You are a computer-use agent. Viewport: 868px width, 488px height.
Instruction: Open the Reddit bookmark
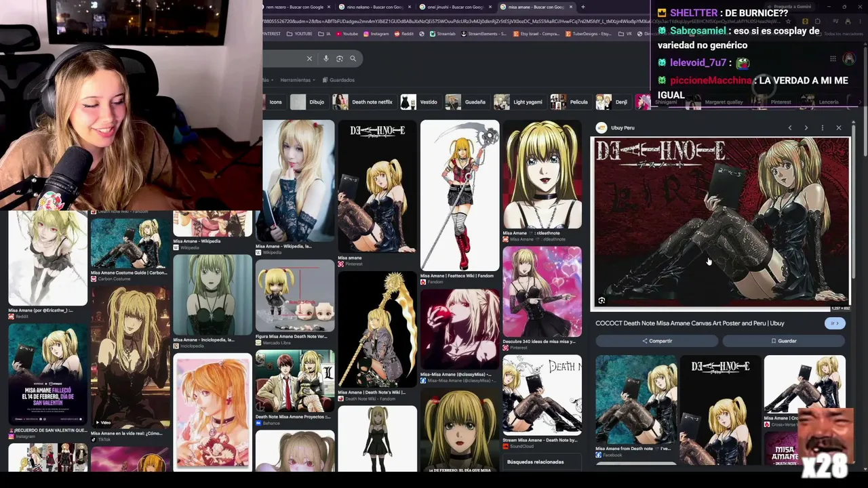pos(404,34)
